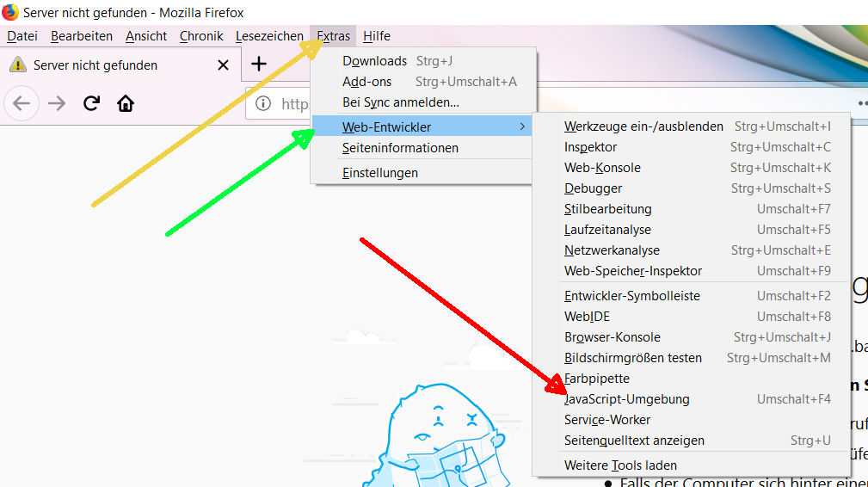The height and width of the screenshot is (487, 868).
Task: Choose 'Seitenquelltext anzeigen'
Action: click(692, 441)
